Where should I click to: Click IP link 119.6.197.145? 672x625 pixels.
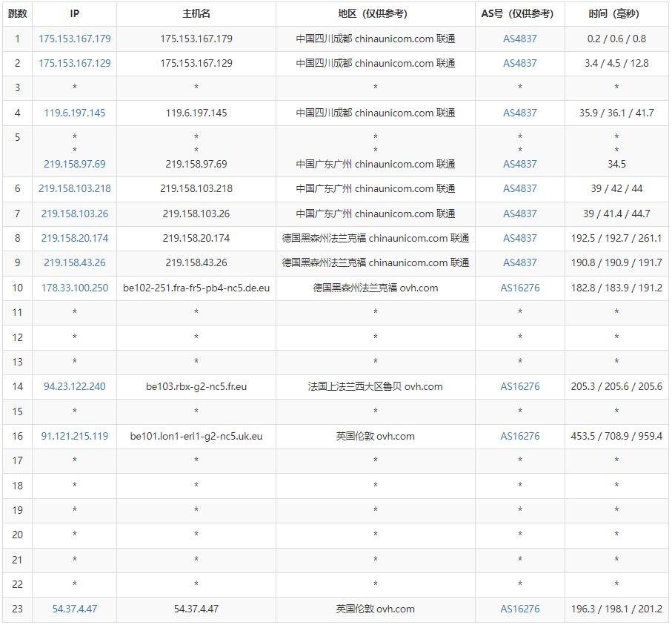coord(75,113)
